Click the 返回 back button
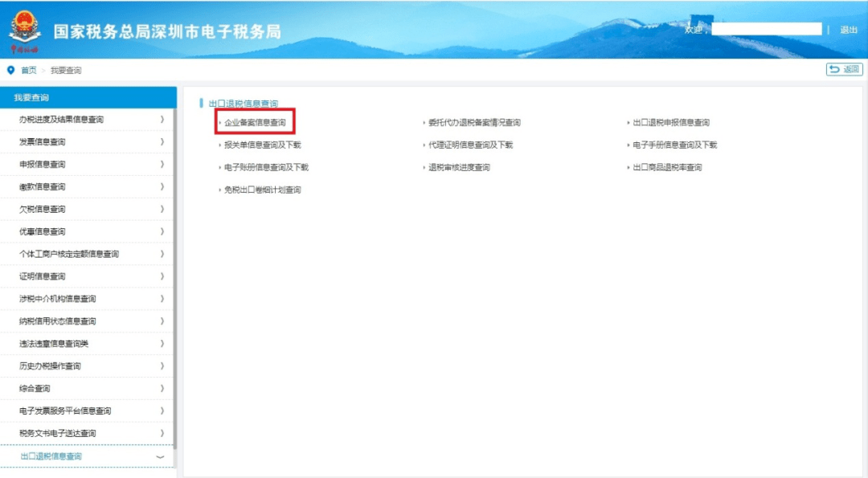Viewport: 868px width, 478px height. point(844,70)
